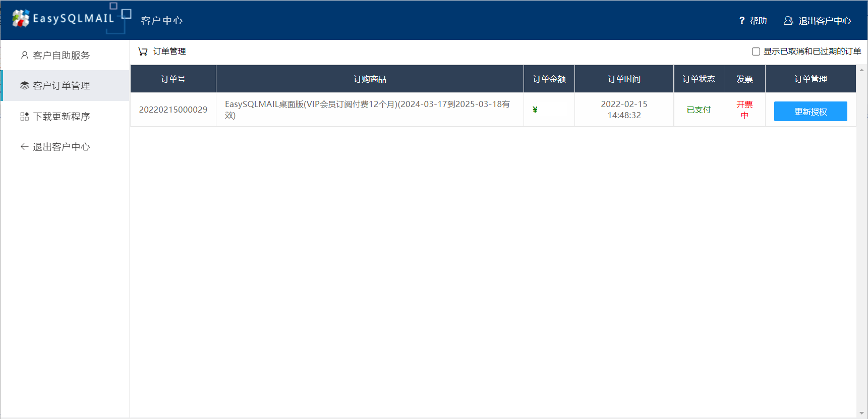Click the scrollbar up arrow

point(861,70)
